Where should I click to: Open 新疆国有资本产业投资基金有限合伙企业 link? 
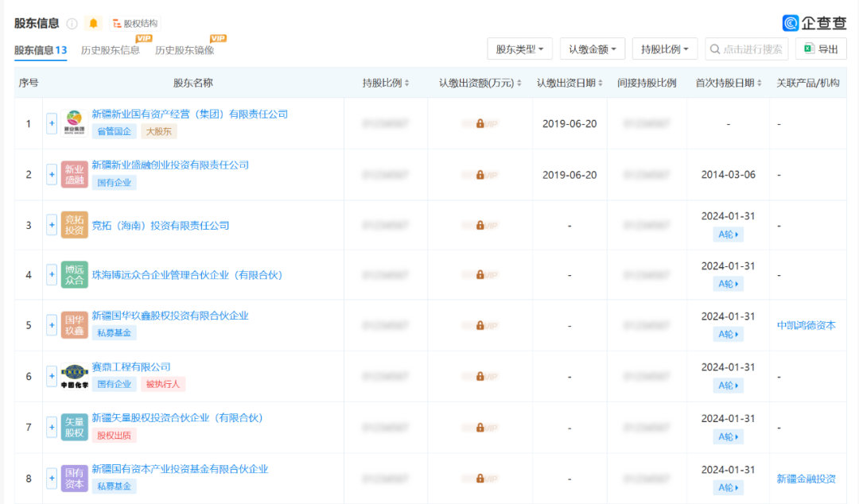[x=181, y=469]
